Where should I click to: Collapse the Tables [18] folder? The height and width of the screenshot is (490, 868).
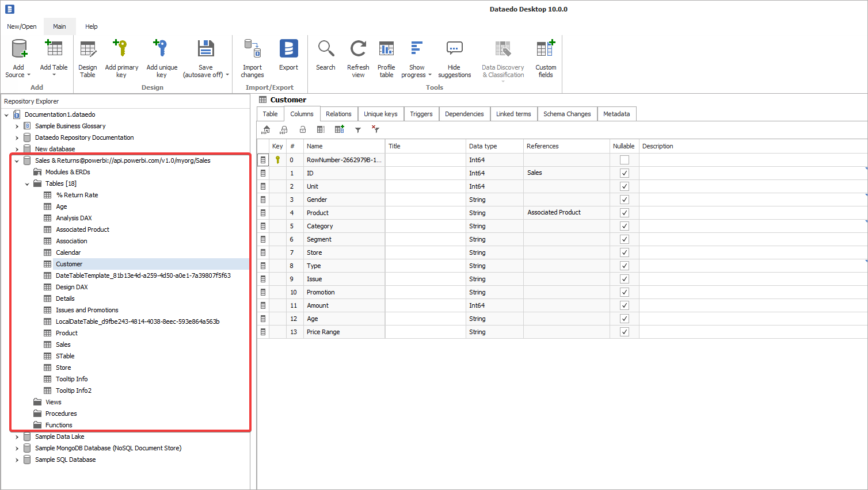[26, 183]
